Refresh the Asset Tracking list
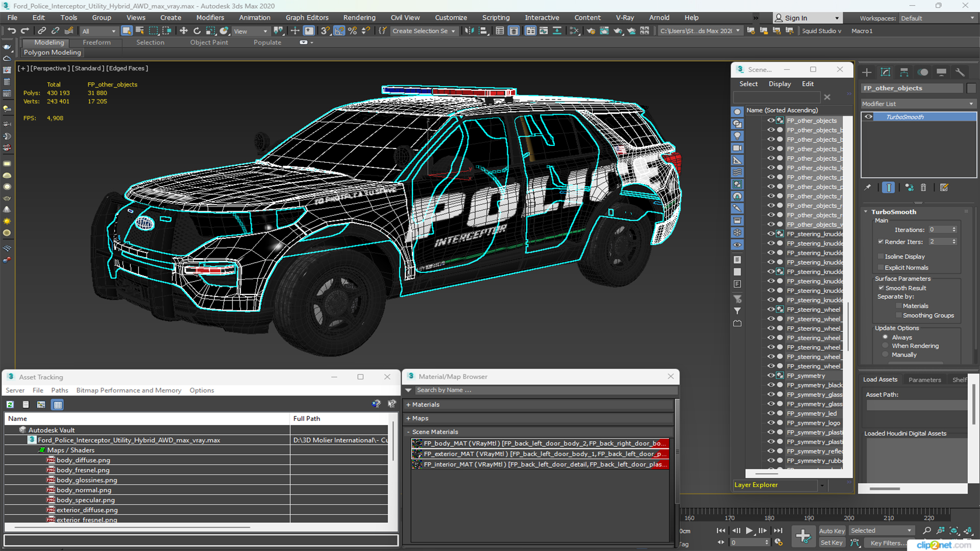 pyautogui.click(x=10, y=405)
